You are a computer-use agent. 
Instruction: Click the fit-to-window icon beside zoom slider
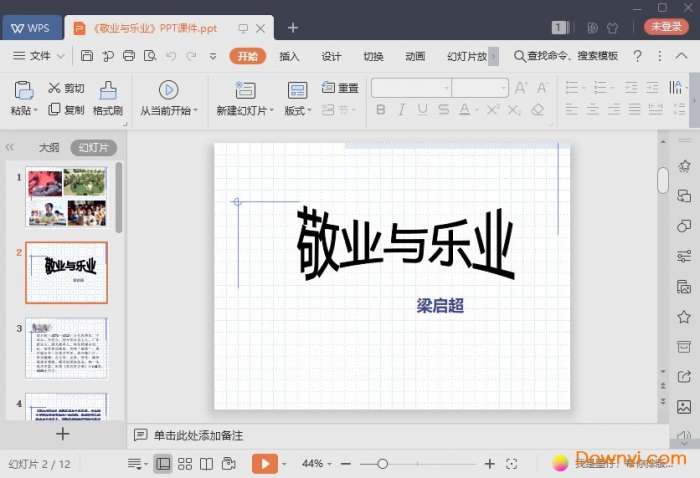(x=512, y=464)
